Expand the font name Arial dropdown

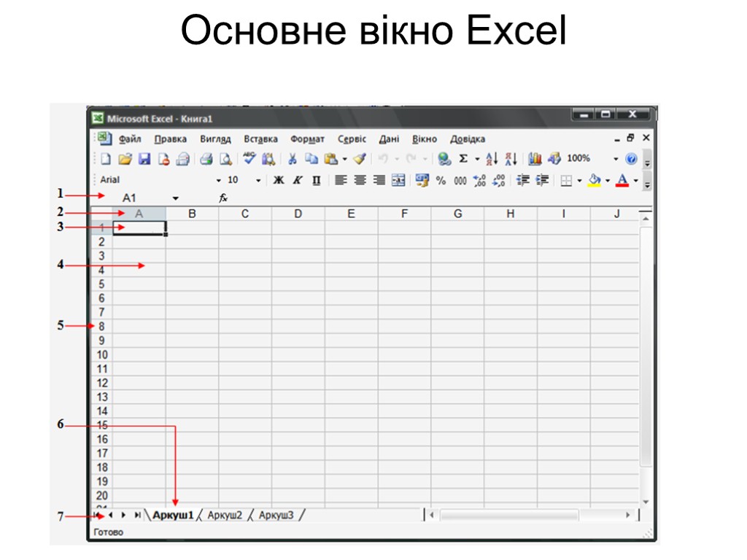219,181
